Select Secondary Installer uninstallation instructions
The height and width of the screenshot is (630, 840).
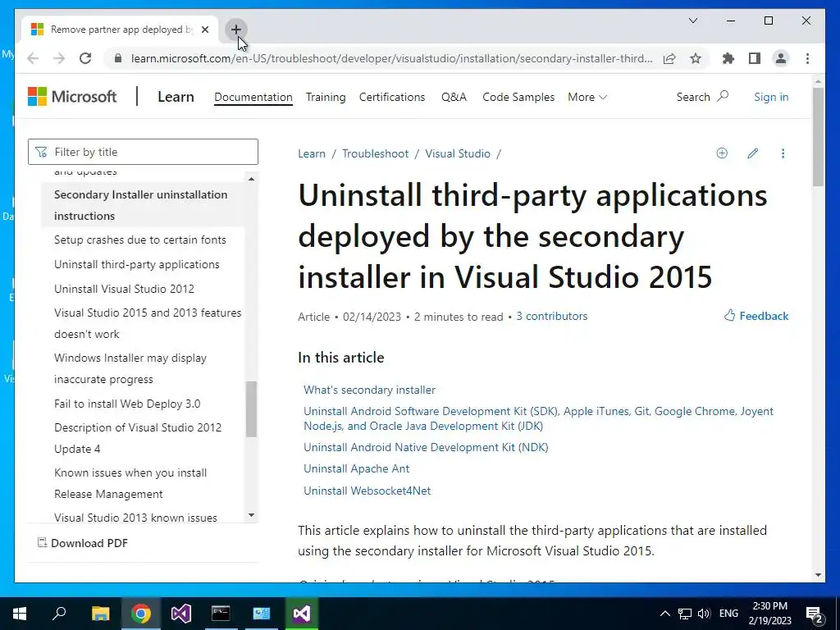pyautogui.click(x=143, y=205)
